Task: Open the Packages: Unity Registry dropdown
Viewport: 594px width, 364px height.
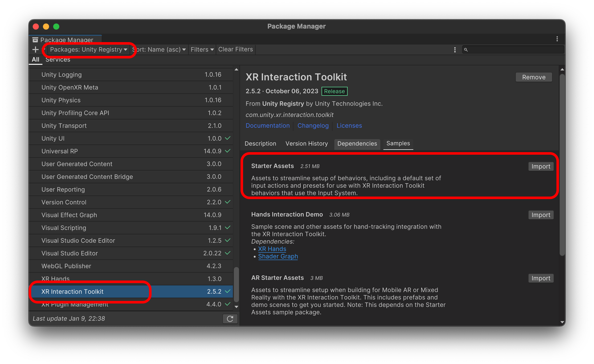Action: [x=89, y=50]
